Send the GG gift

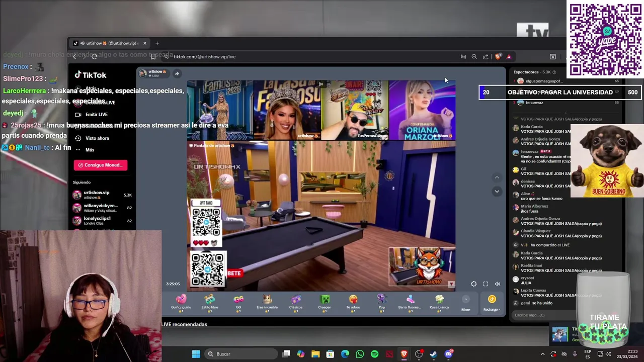[238, 303]
